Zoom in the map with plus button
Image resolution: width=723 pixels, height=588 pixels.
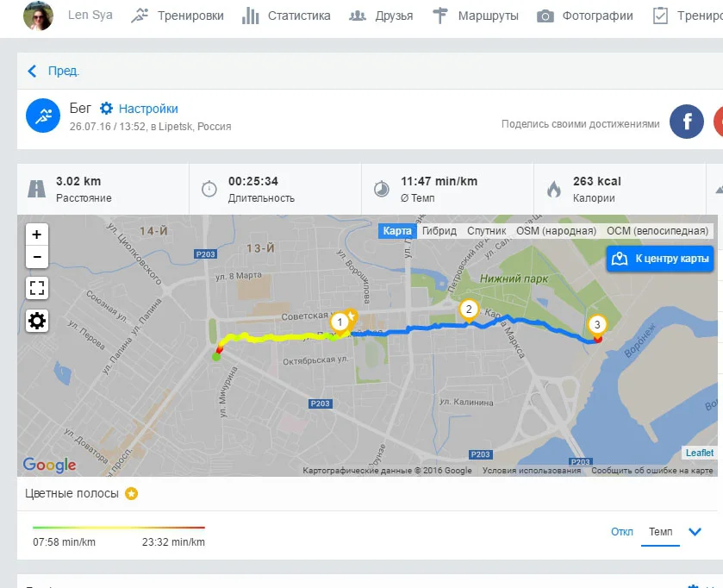click(x=37, y=235)
